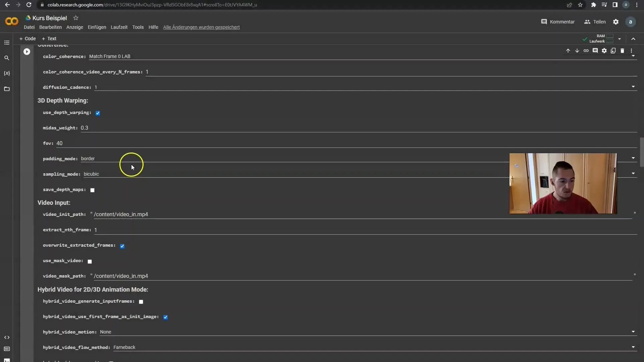The height and width of the screenshot is (362, 644).
Task: Toggle hybrid_video_generate_inputframes checkbox
Action: point(141,302)
